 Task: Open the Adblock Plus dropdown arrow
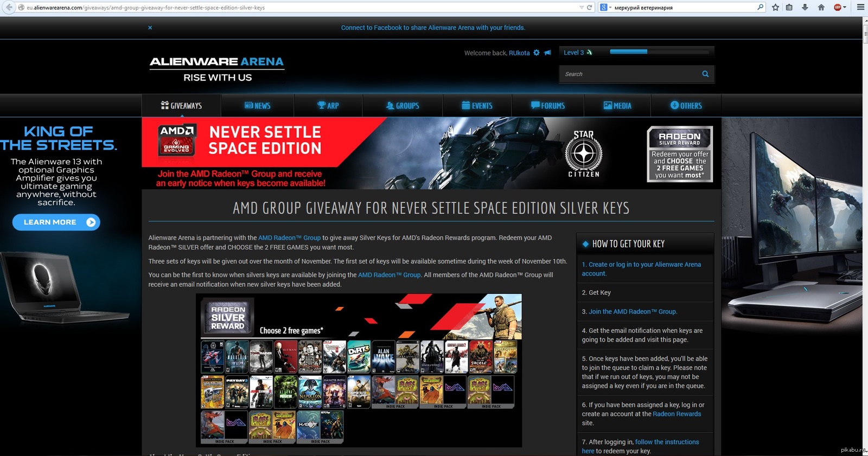[844, 8]
